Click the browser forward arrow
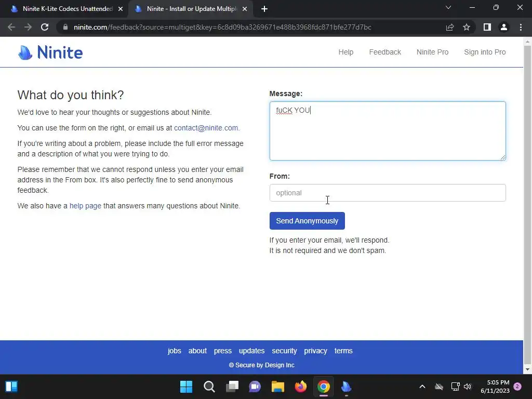The height and width of the screenshot is (399, 532). tap(28, 27)
